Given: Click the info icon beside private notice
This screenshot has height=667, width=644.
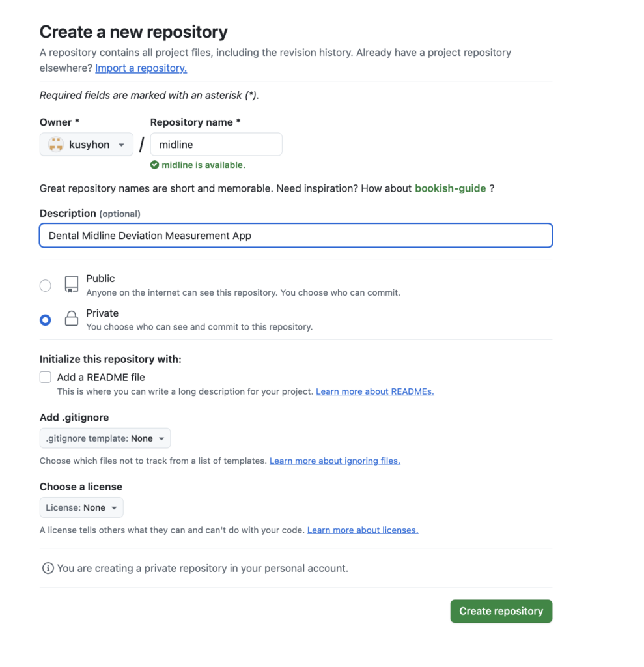Looking at the screenshot, I should point(48,568).
